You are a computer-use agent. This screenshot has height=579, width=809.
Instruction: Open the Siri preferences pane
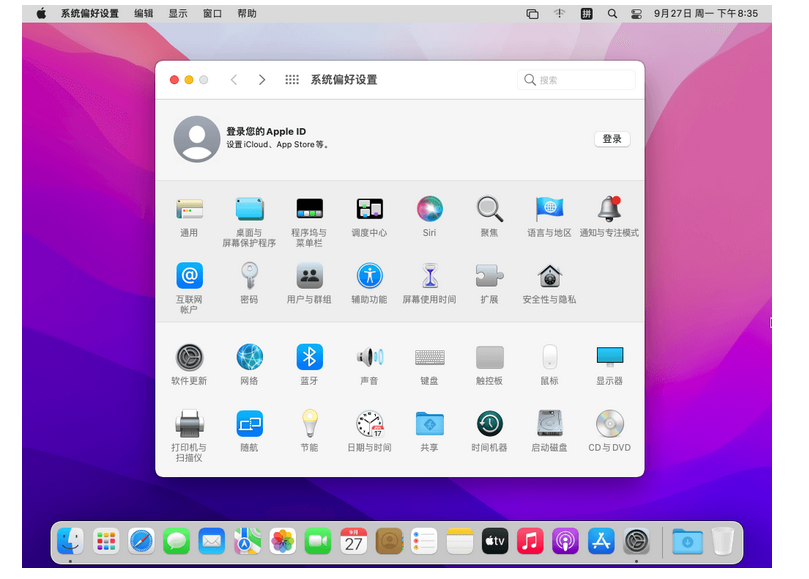click(430, 210)
